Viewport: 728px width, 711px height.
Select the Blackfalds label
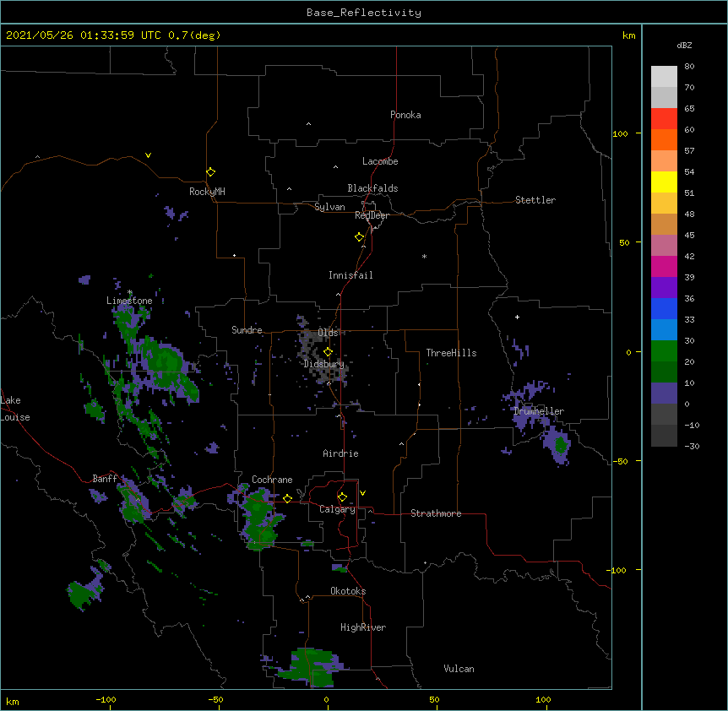point(372,188)
